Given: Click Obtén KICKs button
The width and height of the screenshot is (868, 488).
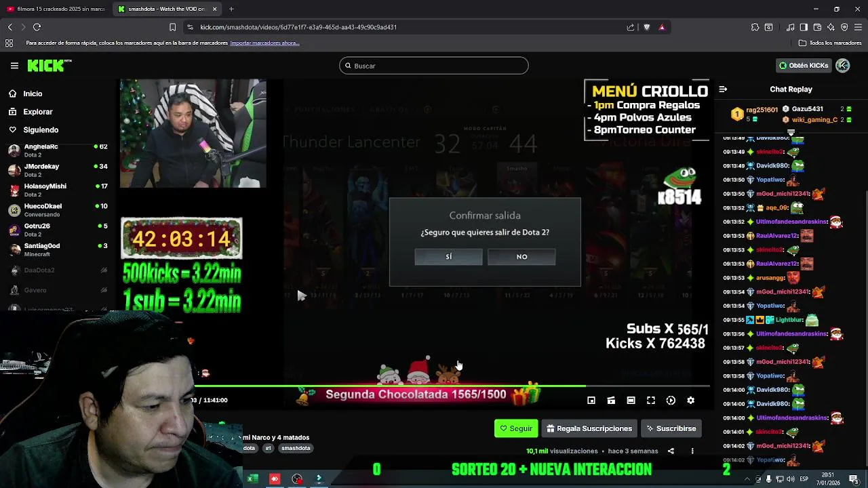Looking at the screenshot, I should tap(804, 66).
